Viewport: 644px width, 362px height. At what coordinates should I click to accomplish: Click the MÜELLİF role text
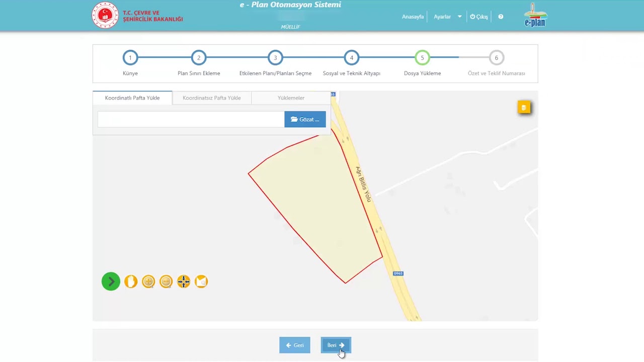(x=290, y=27)
